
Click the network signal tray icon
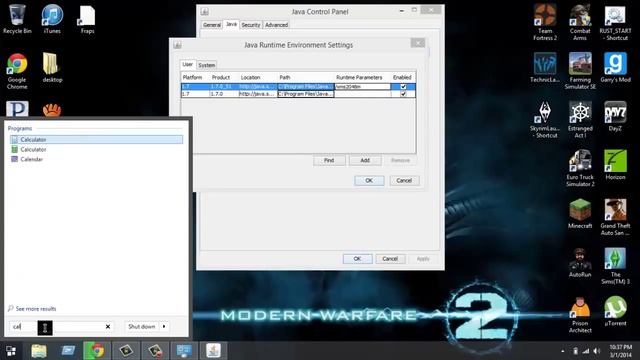[x=586, y=351]
